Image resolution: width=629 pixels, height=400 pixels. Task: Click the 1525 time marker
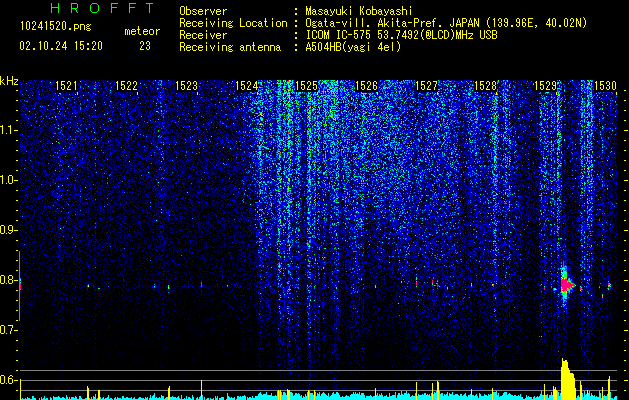(x=306, y=85)
